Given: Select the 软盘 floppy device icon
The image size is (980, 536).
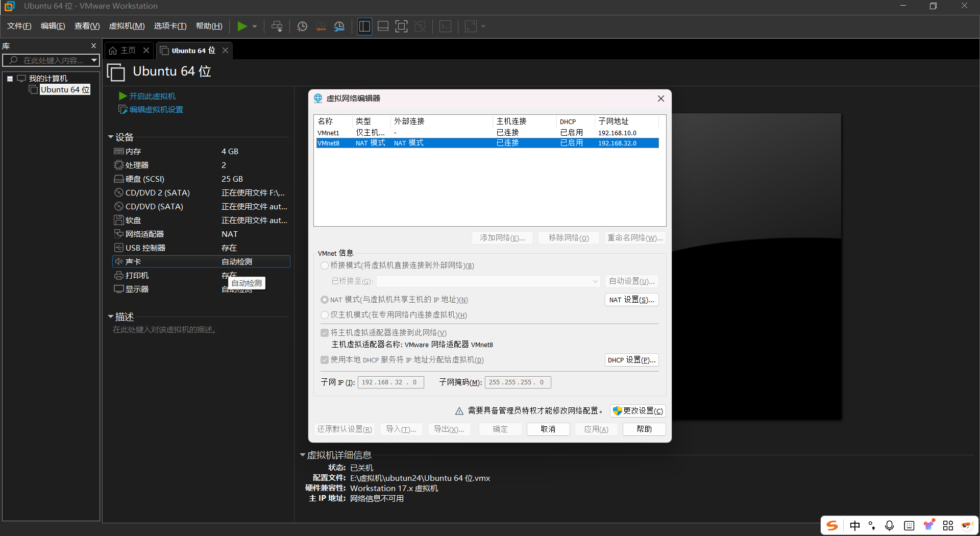Looking at the screenshot, I should (118, 220).
